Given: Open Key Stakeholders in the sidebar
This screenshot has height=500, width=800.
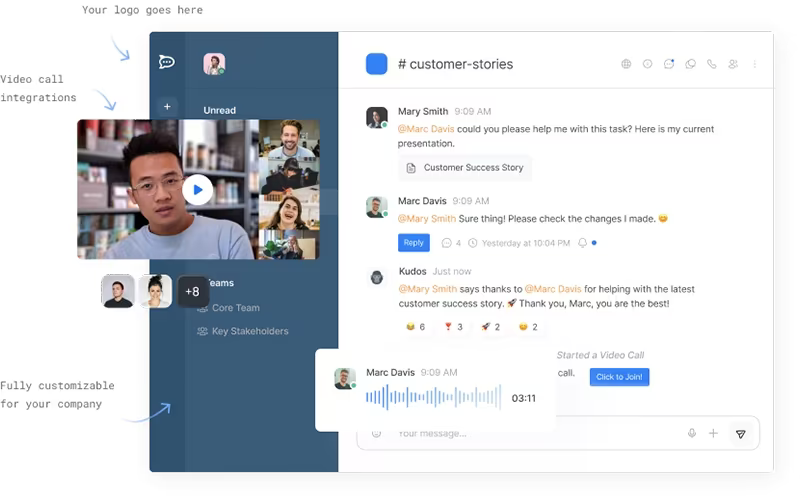Looking at the screenshot, I should (243, 331).
